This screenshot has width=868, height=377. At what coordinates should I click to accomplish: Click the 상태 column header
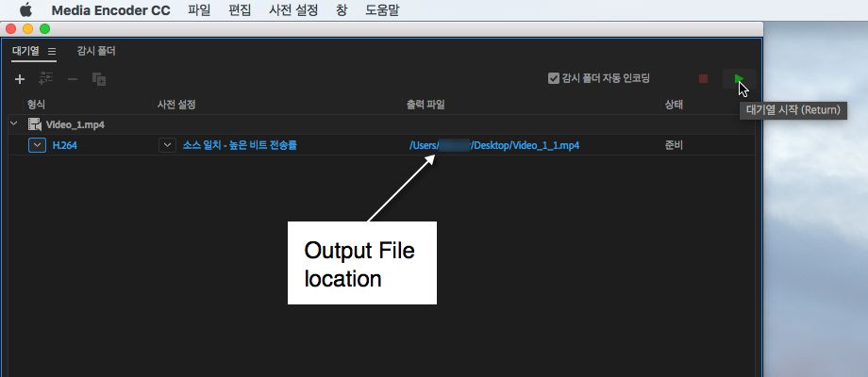[x=675, y=105]
